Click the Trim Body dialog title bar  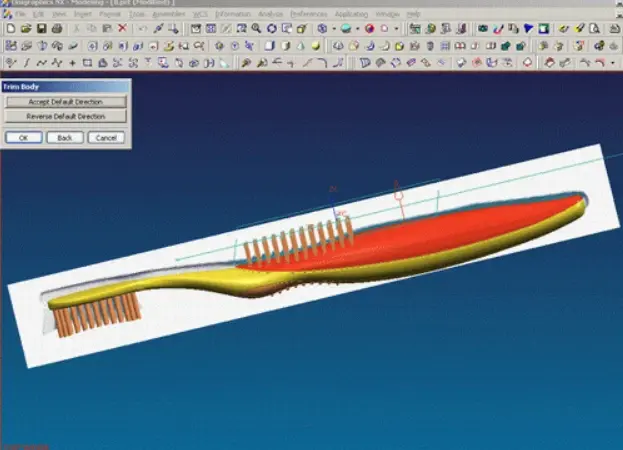coord(66,86)
